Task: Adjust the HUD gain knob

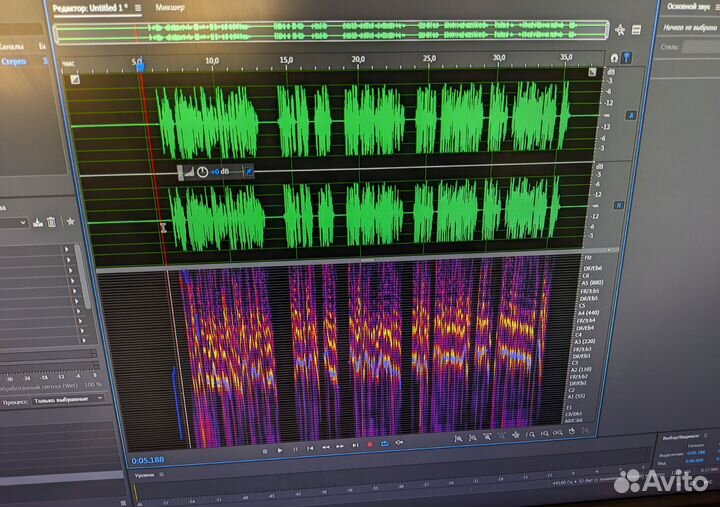Action: point(202,172)
